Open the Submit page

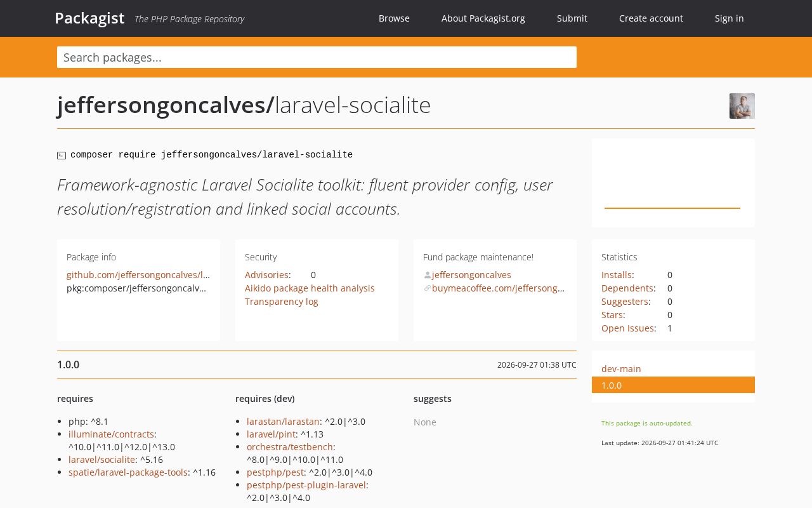coord(572,18)
